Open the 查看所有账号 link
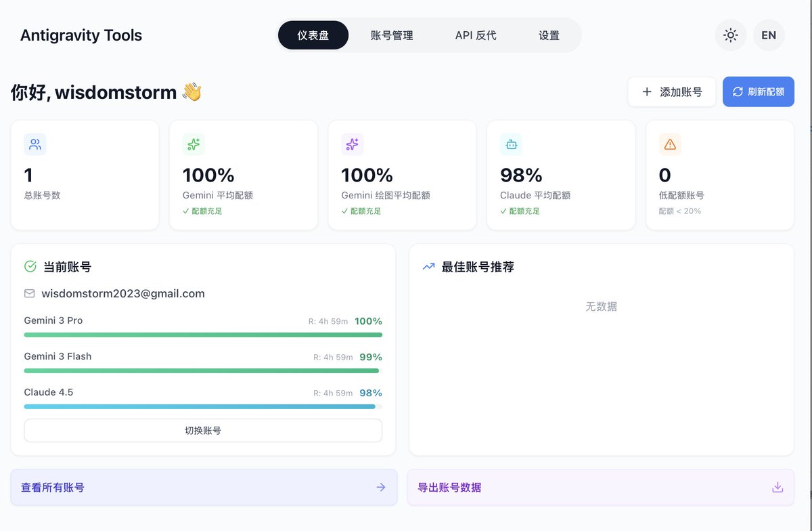812x531 pixels. coord(204,487)
